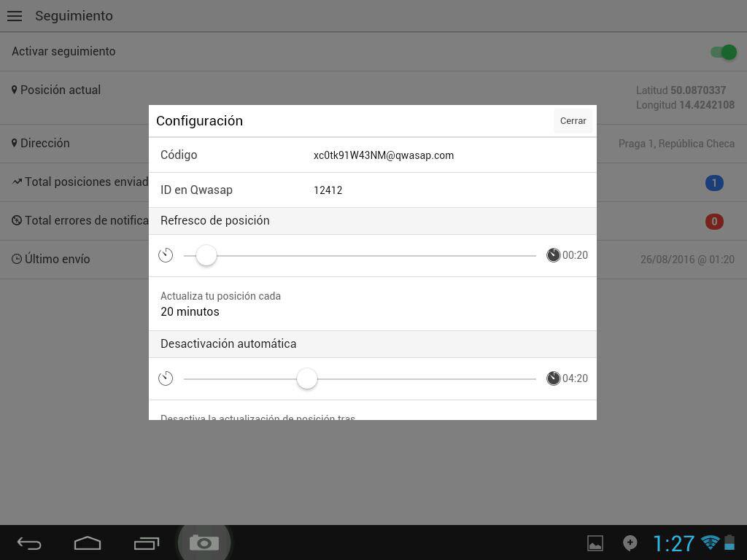Tap the empty clock icon left of Refresco slider
The image size is (747, 560).
[166, 255]
